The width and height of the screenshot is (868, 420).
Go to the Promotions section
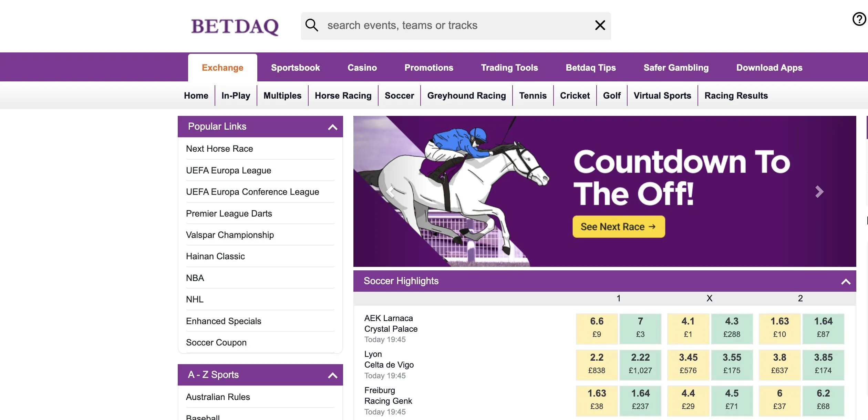pyautogui.click(x=428, y=67)
